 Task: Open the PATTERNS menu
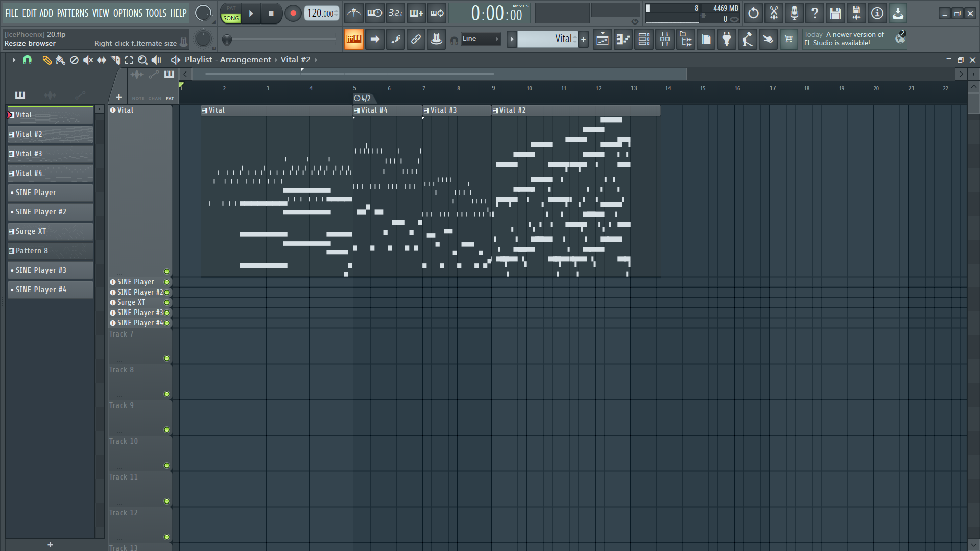point(73,13)
